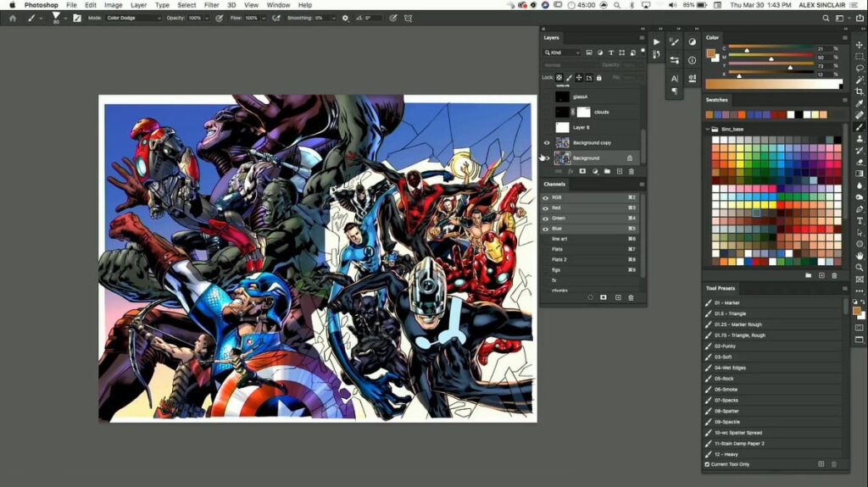
Task: Collapse the Sinc_base swatch group
Action: tap(708, 129)
